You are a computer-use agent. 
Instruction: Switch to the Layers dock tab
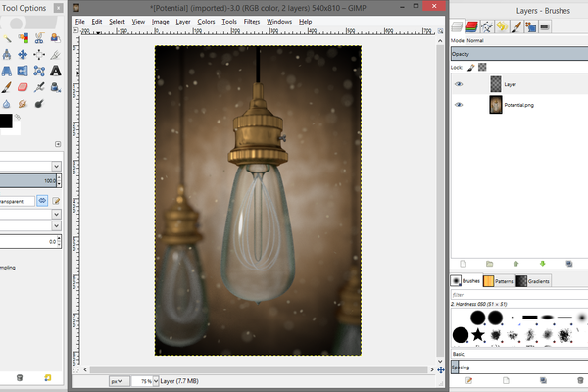coord(458,26)
